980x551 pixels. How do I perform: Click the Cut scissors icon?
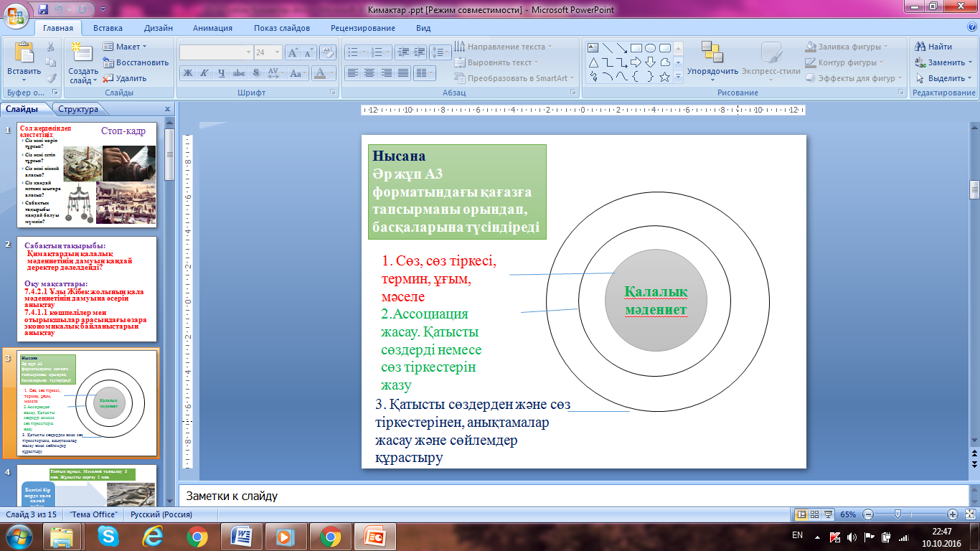[51, 47]
